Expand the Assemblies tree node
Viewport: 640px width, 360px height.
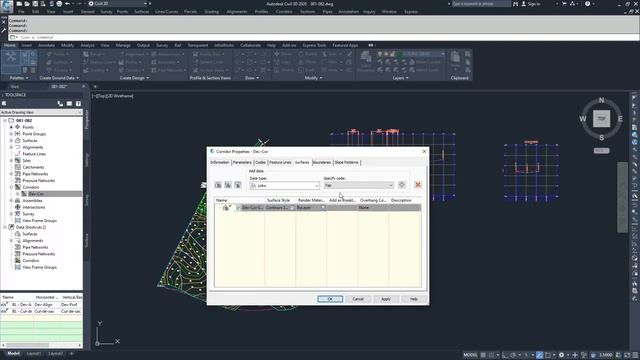pos(11,201)
